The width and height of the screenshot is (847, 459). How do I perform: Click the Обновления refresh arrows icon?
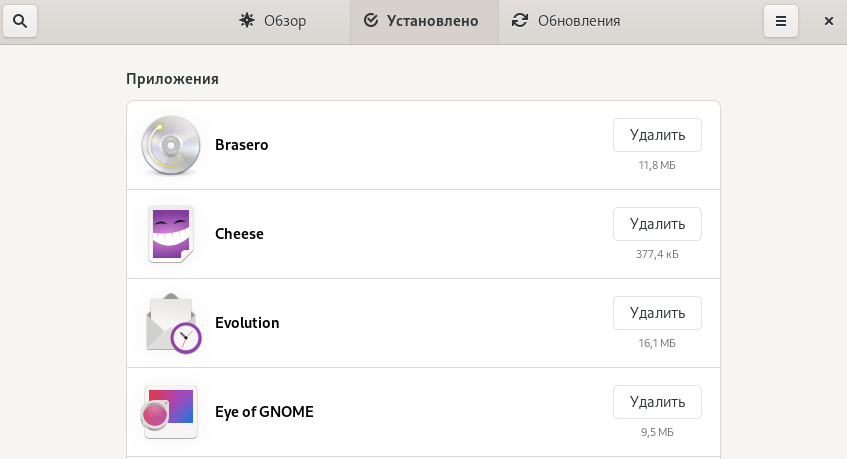pyautogui.click(x=520, y=20)
